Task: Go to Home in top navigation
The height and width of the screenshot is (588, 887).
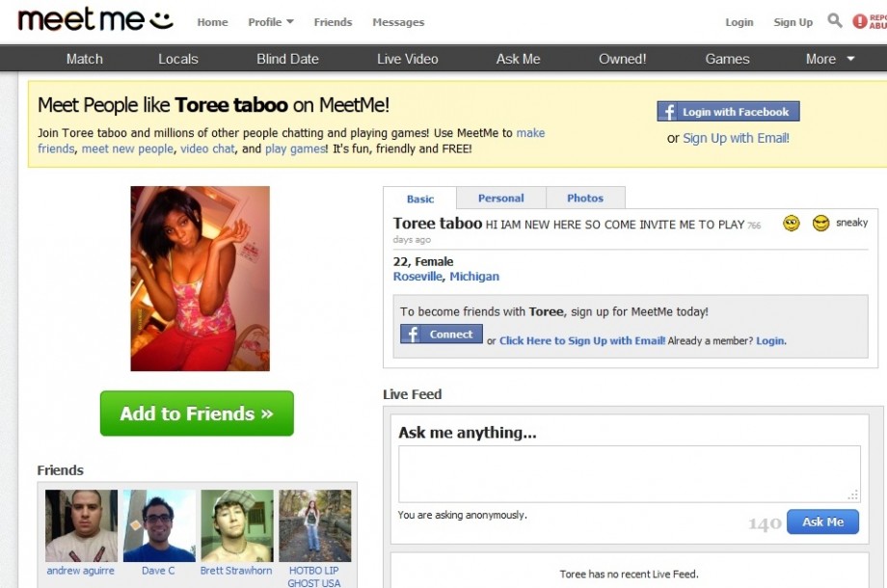Action: tap(213, 22)
